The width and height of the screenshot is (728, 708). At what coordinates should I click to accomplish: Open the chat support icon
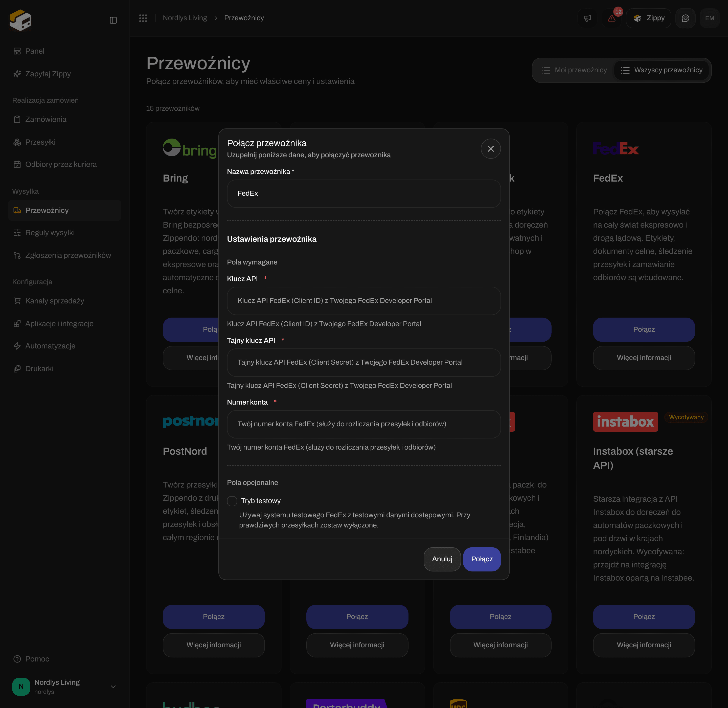[685, 18]
